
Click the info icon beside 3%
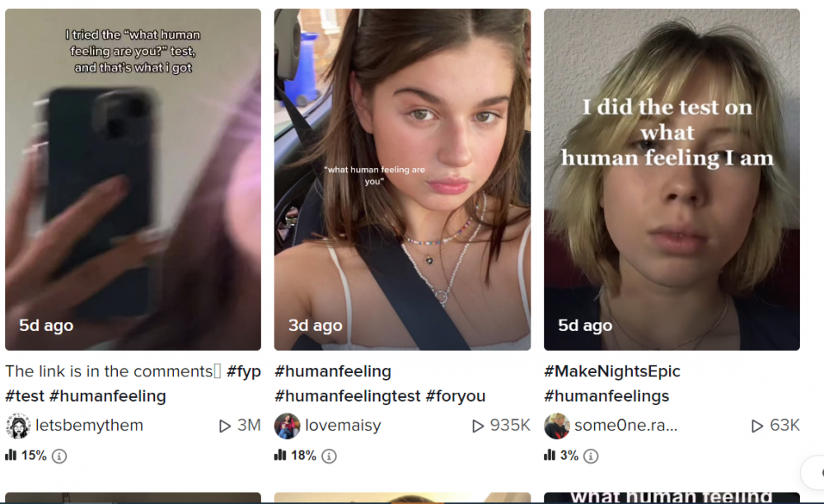(591, 455)
